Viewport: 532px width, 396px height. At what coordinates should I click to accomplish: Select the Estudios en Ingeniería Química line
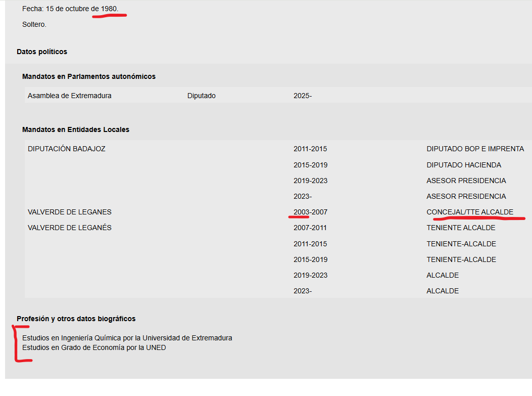[127, 338]
